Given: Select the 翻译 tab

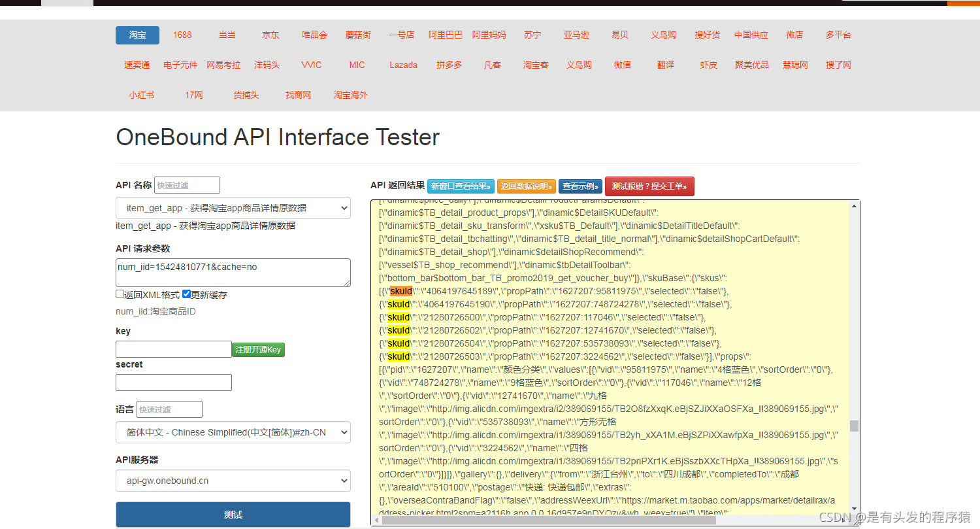Looking at the screenshot, I should [x=666, y=65].
